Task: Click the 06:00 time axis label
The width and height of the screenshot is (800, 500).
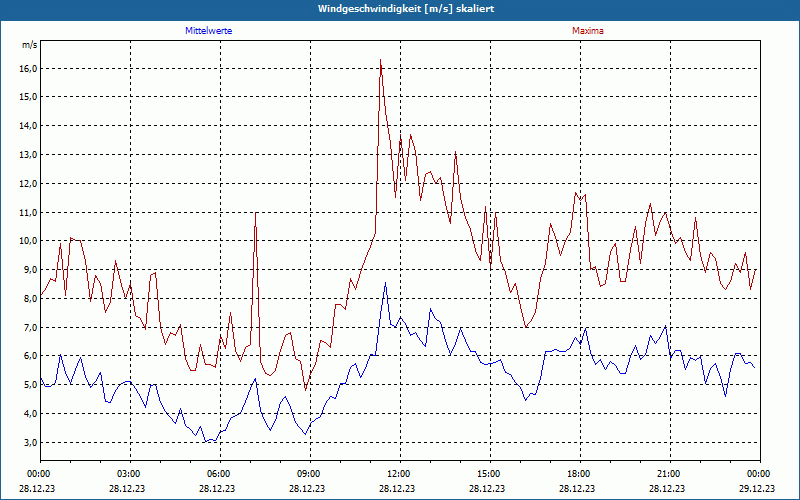Action: click(x=217, y=474)
